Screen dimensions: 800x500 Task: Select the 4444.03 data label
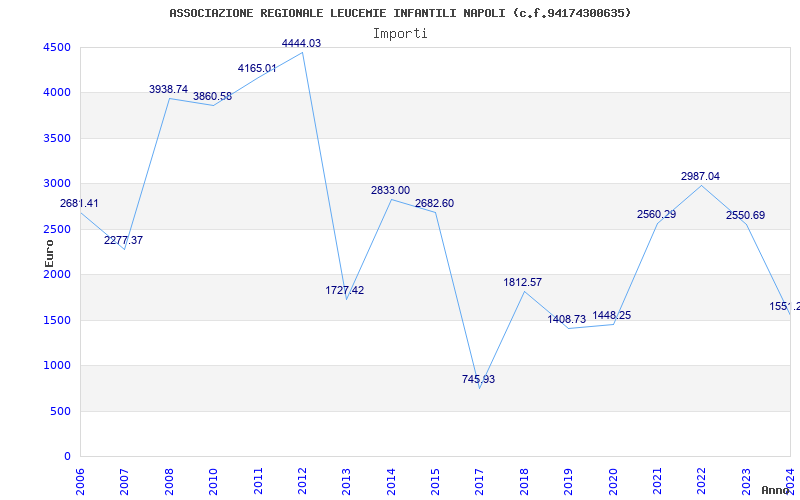302,43
